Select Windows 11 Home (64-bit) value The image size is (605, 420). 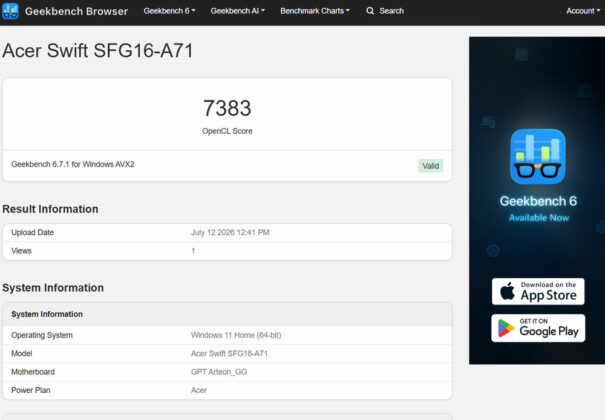(236, 335)
